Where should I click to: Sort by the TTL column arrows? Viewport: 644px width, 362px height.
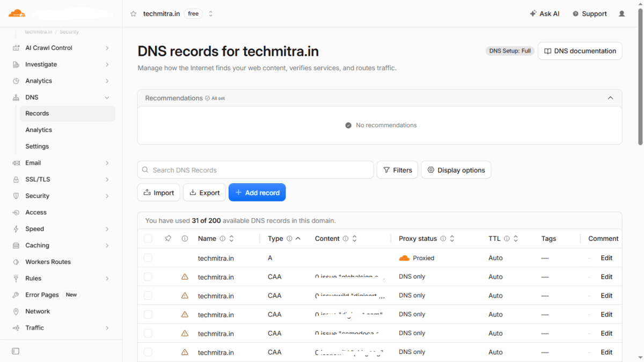click(516, 239)
